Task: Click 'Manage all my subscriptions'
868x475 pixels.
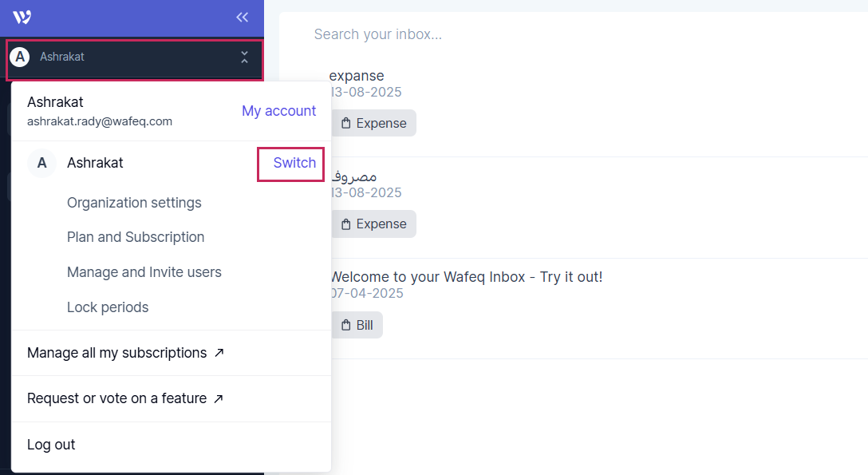Action: point(114,352)
